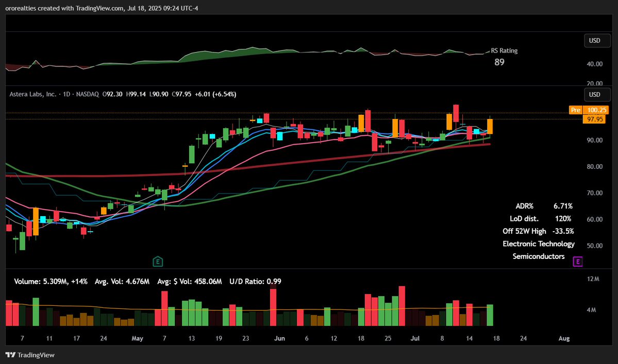Open the USD currency selector in RS Rating pane
Screen dimensions: 618x364
[597, 41]
